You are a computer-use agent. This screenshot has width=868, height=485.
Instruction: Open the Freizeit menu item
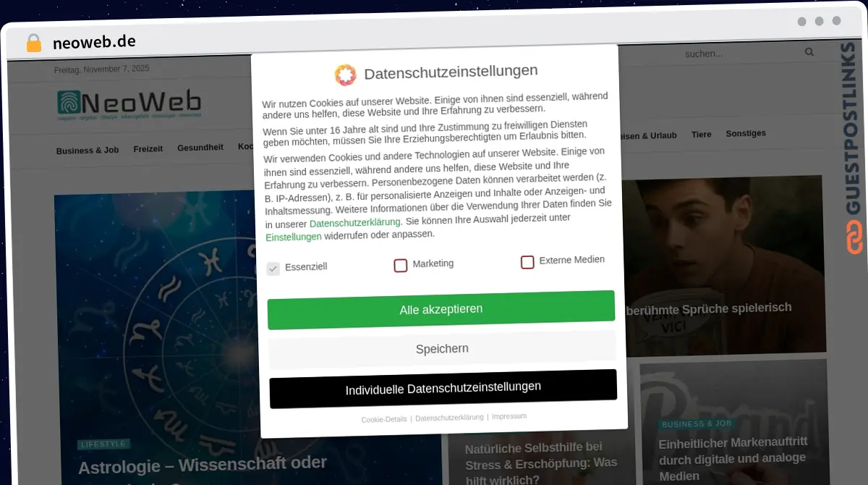148,148
